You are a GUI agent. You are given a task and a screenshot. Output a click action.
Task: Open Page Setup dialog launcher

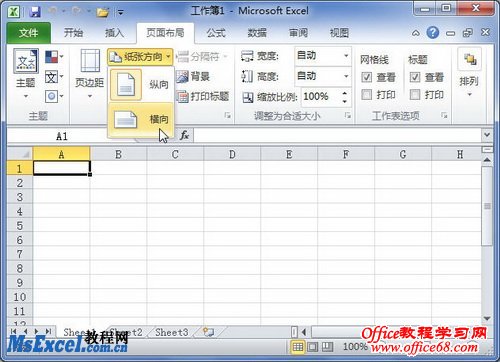tap(228, 115)
